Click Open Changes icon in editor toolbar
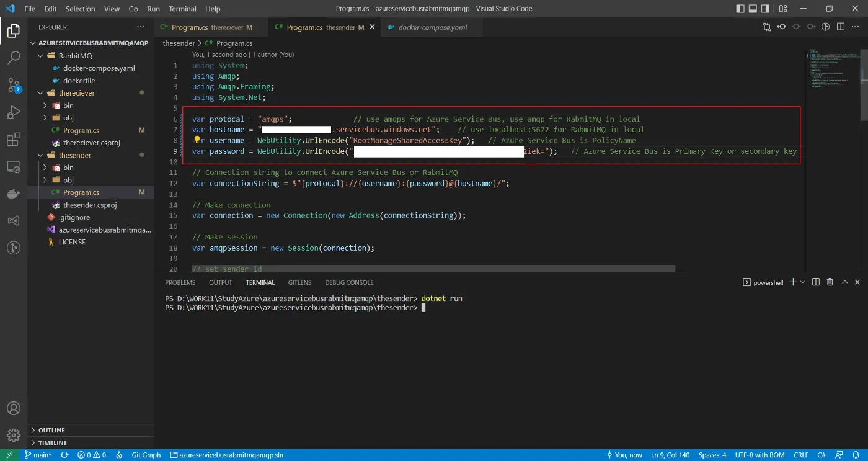This screenshot has height=461, width=868. (x=767, y=27)
